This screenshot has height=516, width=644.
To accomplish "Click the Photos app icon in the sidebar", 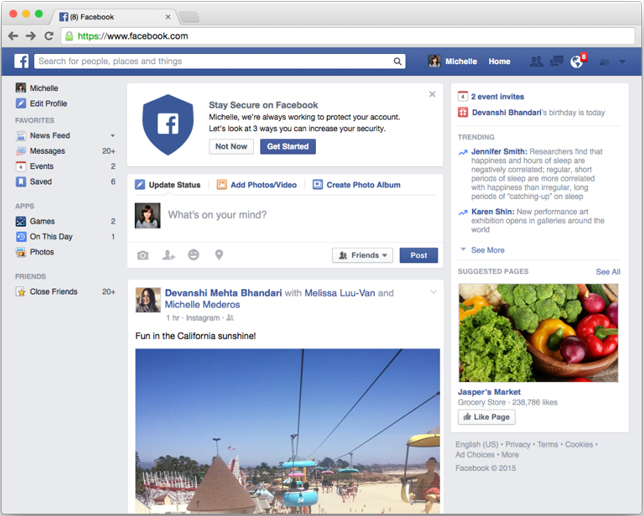I will pos(21,252).
